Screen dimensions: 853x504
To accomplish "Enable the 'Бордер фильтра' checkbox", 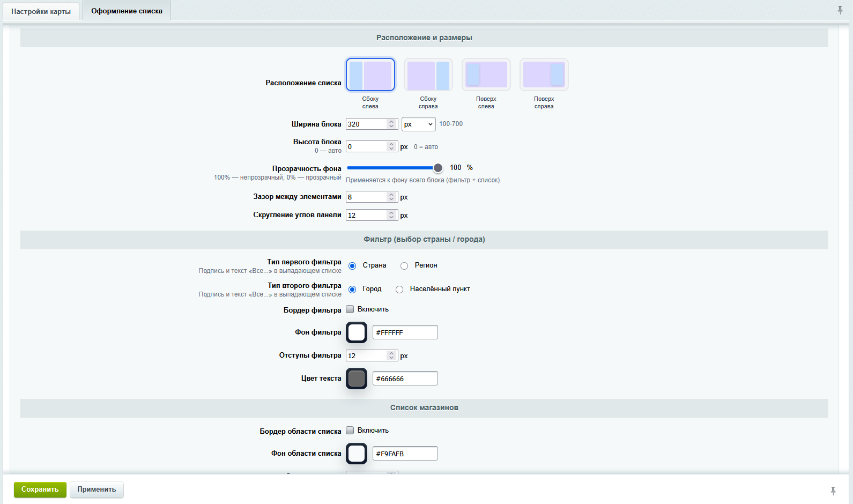I will tap(350, 309).
